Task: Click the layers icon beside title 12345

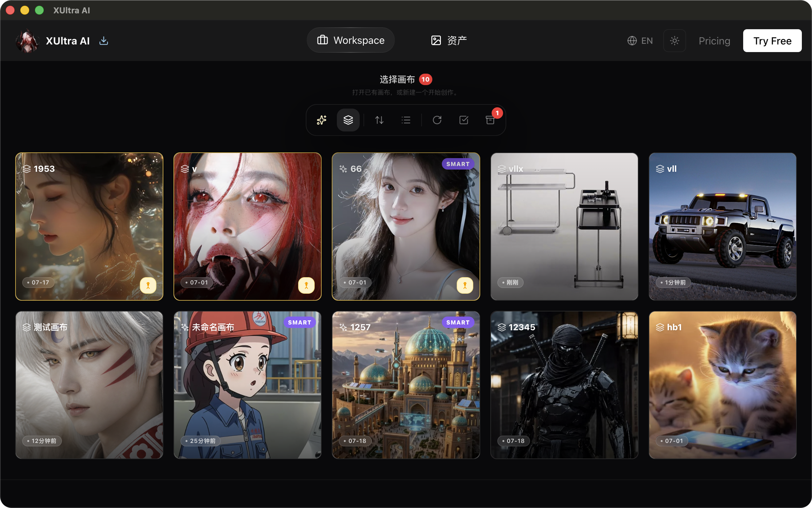Action: 501,327
